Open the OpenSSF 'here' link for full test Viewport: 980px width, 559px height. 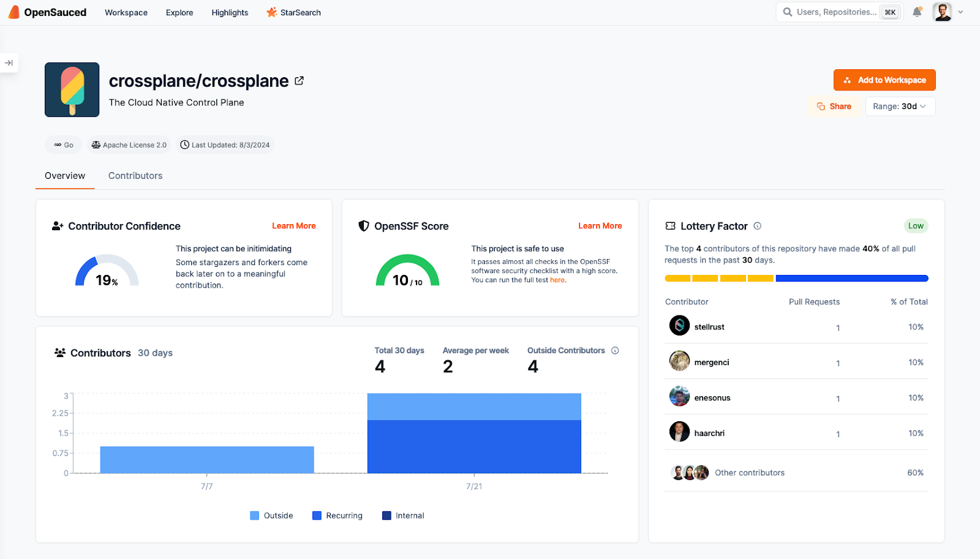click(x=557, y=280)
